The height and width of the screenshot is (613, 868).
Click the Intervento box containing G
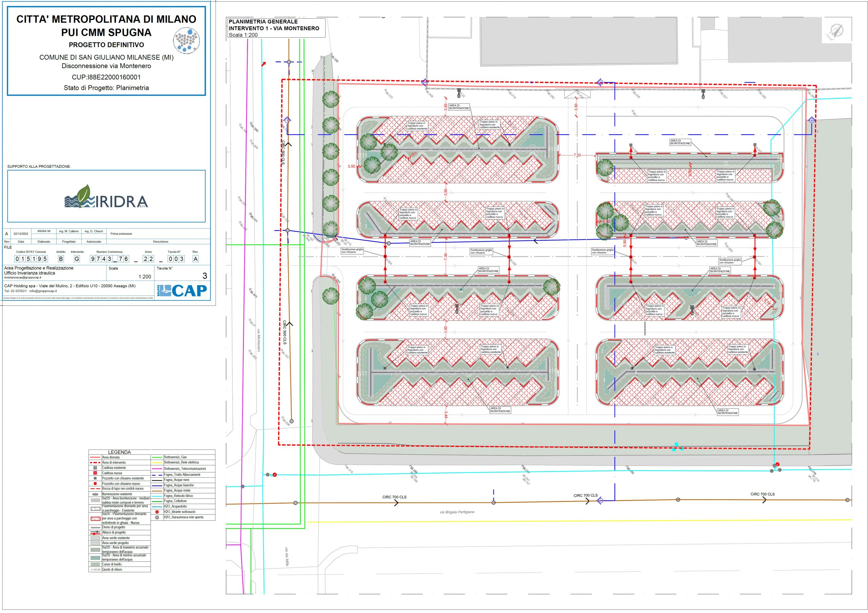77,258
